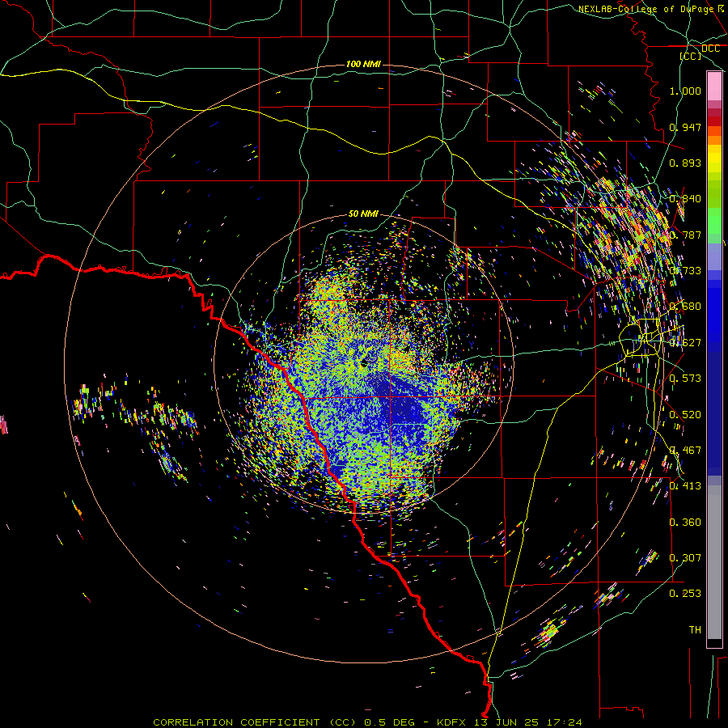Click the 0.307 legend value
Viewport: 728px width, 728px height.
(685, 557)
